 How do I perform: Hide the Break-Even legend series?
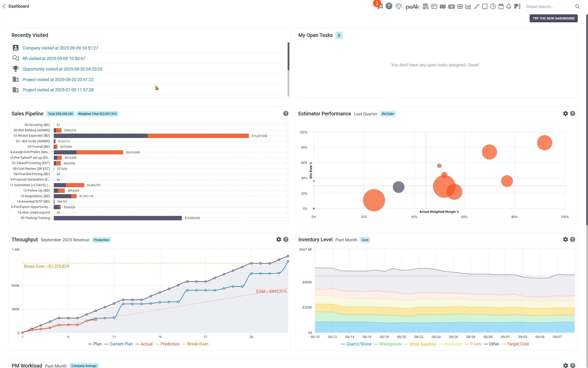click(x=197, y=344)
